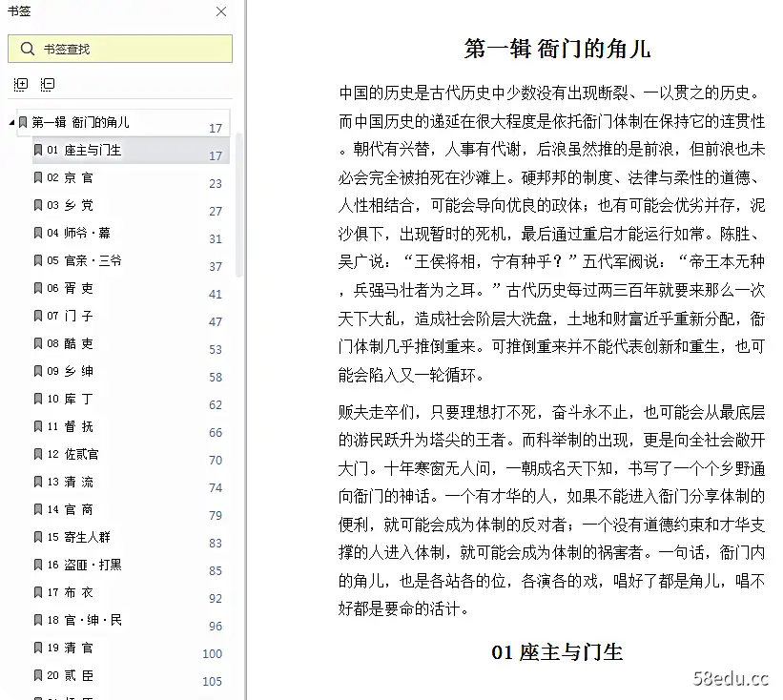Select bookmark 08 酷吏
Screen dimensions: 783x700
[x=131, y=343]
